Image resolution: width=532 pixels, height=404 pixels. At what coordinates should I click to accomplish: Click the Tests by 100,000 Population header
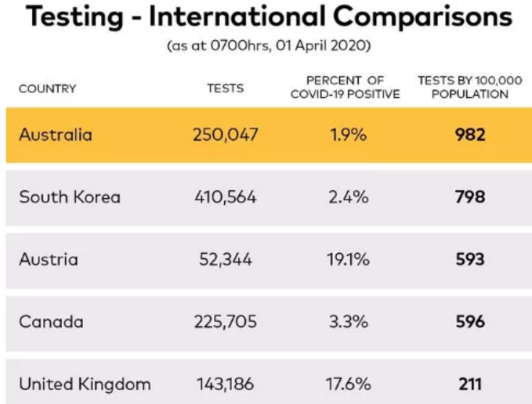470,88
